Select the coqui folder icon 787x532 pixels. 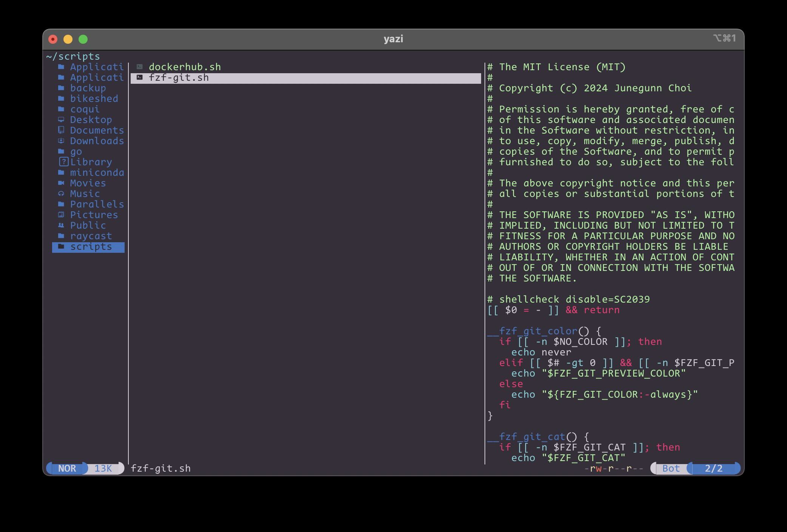[x=61, y=109]
